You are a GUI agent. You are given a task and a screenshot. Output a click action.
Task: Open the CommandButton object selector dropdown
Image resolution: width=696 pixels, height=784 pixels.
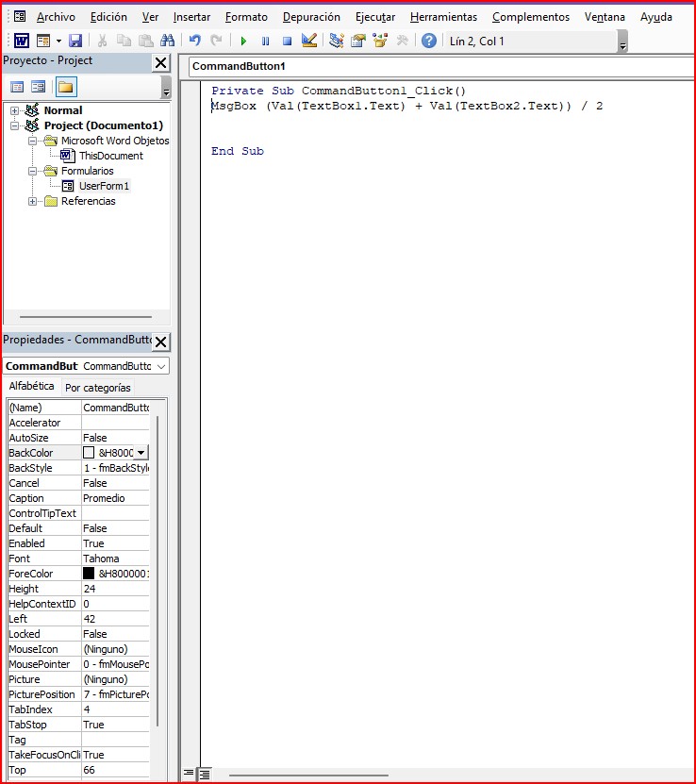[x=161, y=366]
